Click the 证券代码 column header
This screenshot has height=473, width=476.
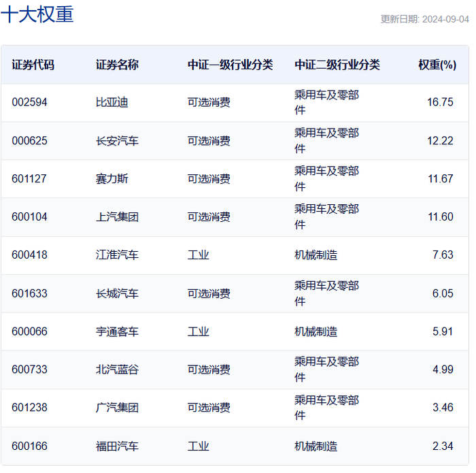coord(33,65)
